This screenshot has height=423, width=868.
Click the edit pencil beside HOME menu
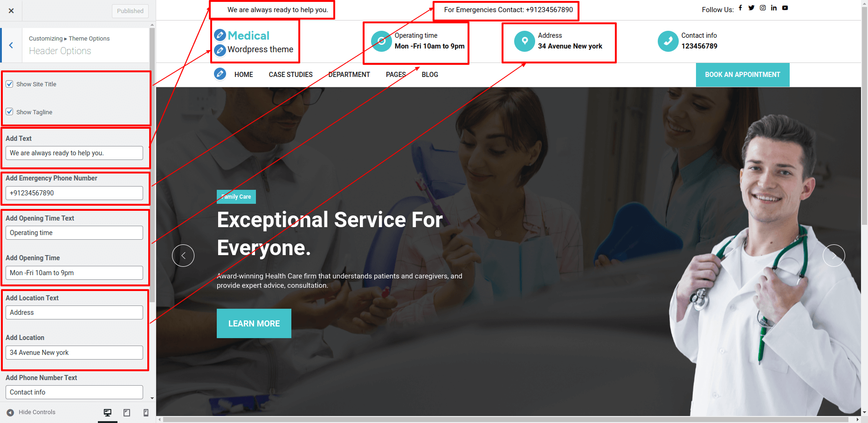(220, 74)
